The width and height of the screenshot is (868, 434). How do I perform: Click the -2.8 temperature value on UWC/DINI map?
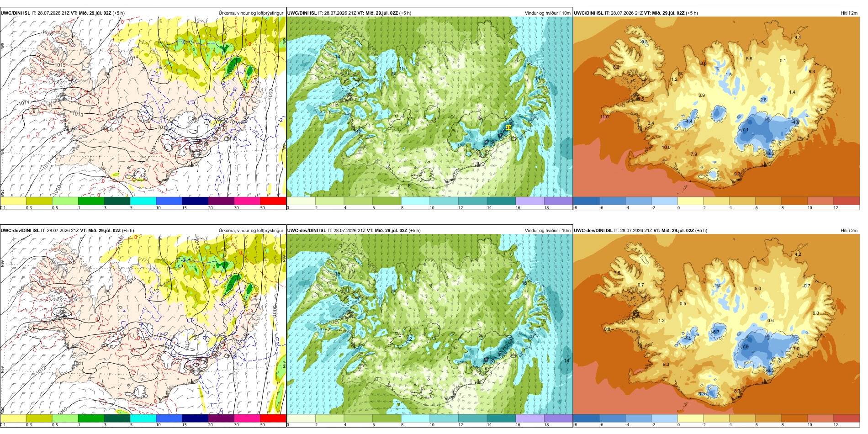click(762, 100)
